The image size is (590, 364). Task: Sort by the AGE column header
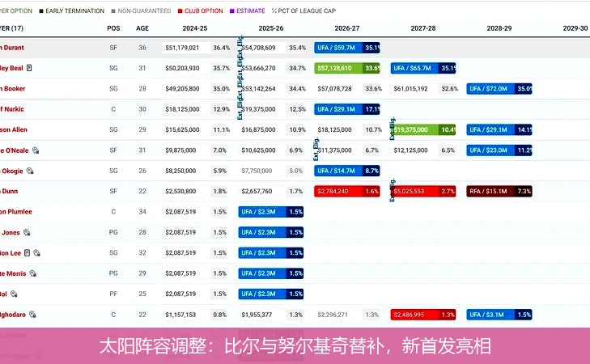click(x=142, y=28)
